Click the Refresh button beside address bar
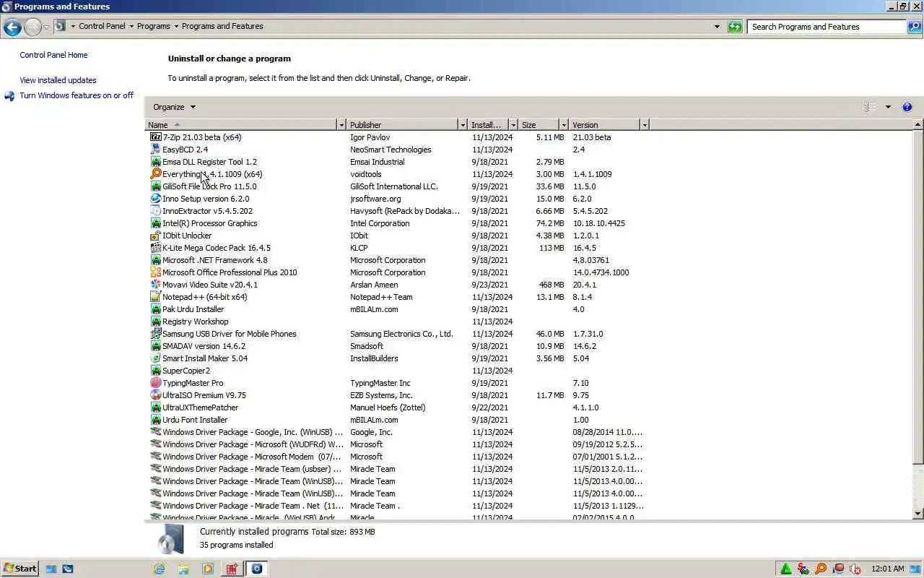This screenshot has width=924, height=578. [x=735, y=27]
